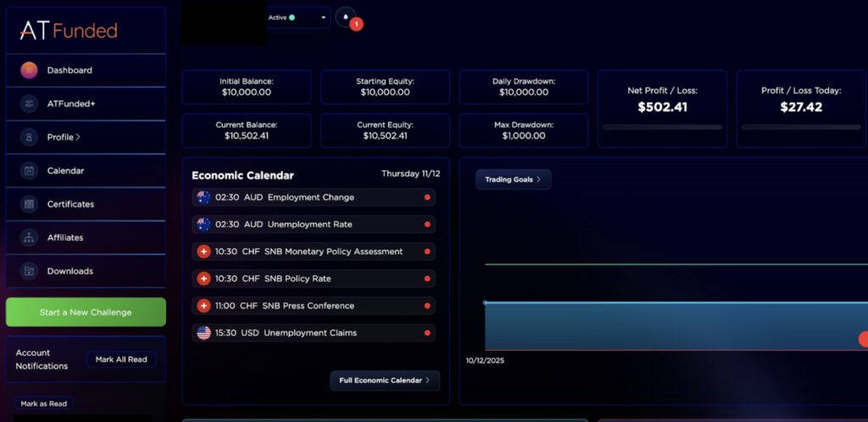This screenshot has width=868, height=422.
Task: Open the Calendar menu item
Action: pos(86,171)
